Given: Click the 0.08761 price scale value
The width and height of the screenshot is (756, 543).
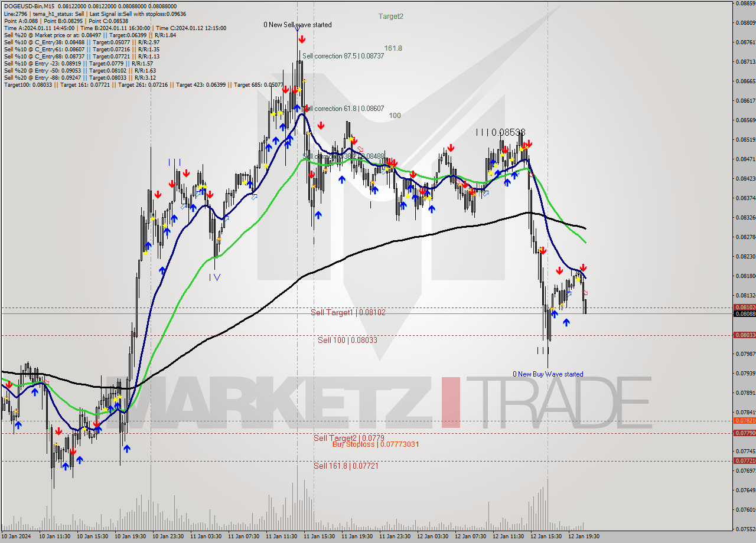Looking at the screenshot, I should 745,42.
